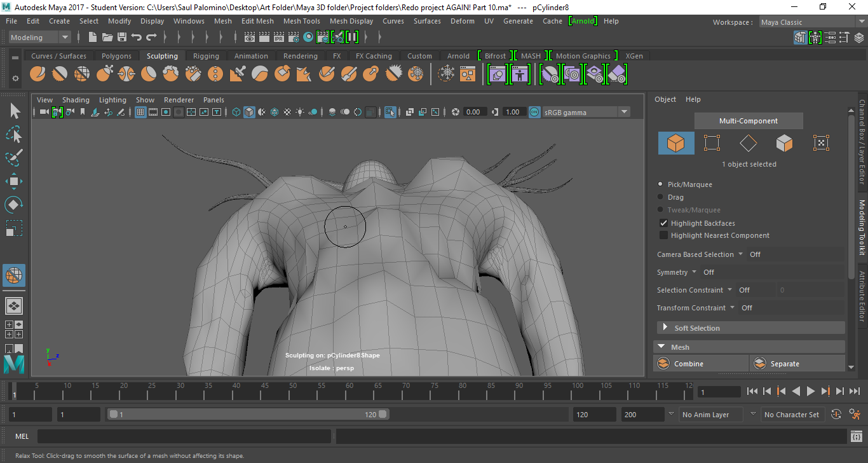The width and height of the screenshot is (868, 463).
Task: Activate the Move tool in the toolbox
Action: click(14, 181)
